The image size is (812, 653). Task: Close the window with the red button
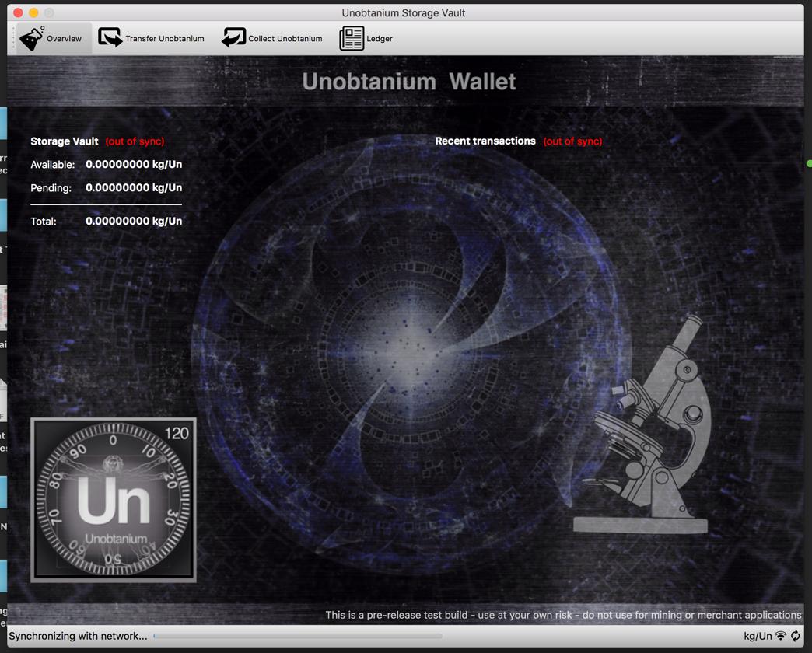pyautogui.click(x=18, y=12)
